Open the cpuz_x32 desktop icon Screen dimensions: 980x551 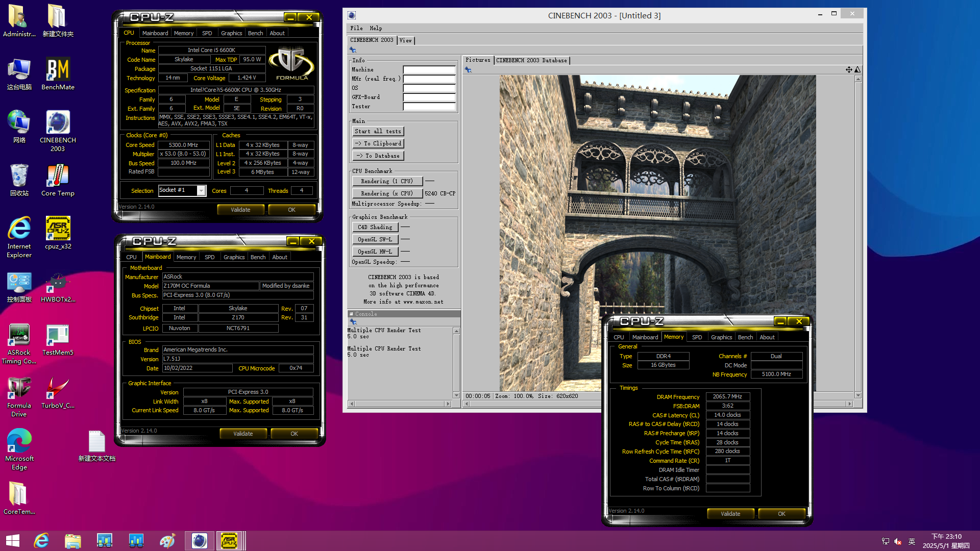click(x=58, y=233)
